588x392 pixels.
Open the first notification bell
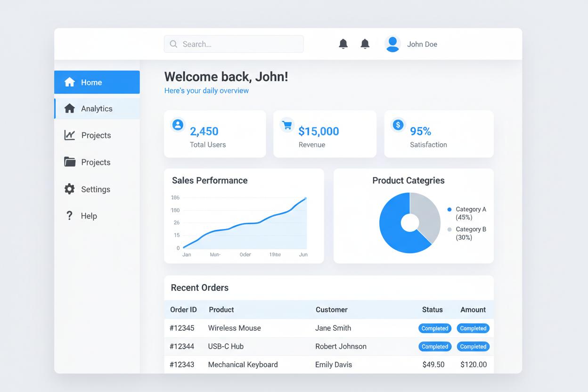tap(343, 44)
